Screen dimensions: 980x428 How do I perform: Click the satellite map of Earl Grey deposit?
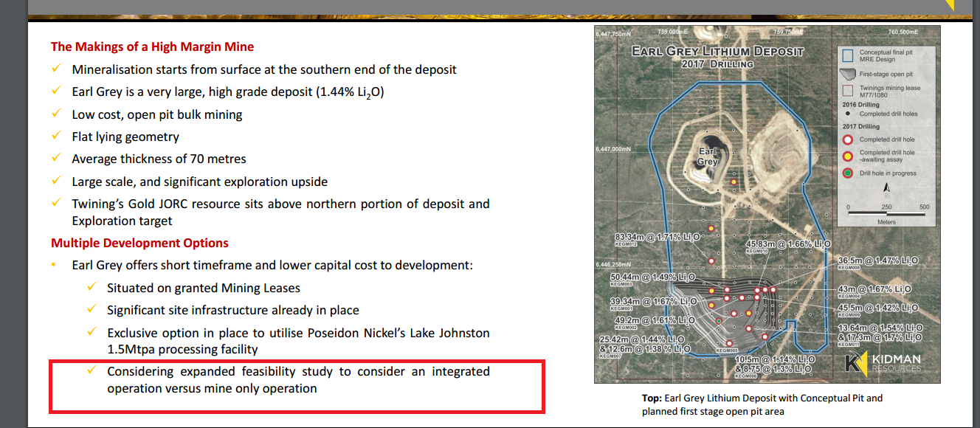click(x=767, y=204)
